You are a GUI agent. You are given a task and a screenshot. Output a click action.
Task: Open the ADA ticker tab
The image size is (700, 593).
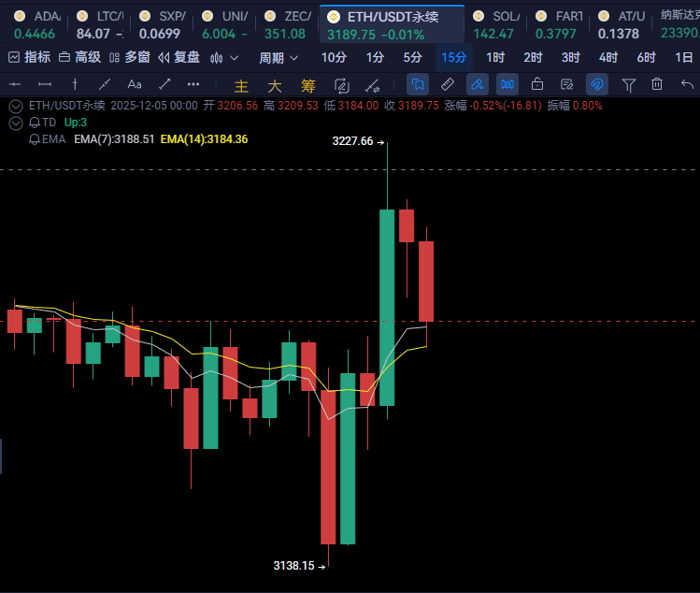coord(36,24)
